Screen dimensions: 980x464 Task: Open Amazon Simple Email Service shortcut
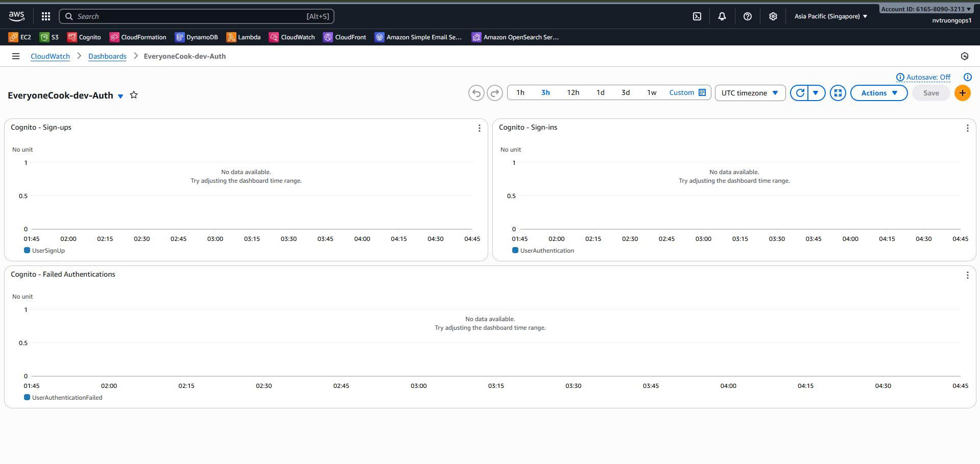tap(418, 37)
